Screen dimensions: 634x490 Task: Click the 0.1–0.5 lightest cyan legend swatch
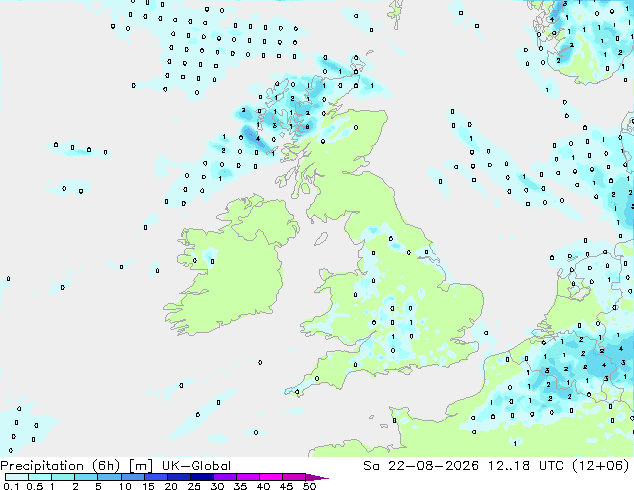[x=17, y=477]
